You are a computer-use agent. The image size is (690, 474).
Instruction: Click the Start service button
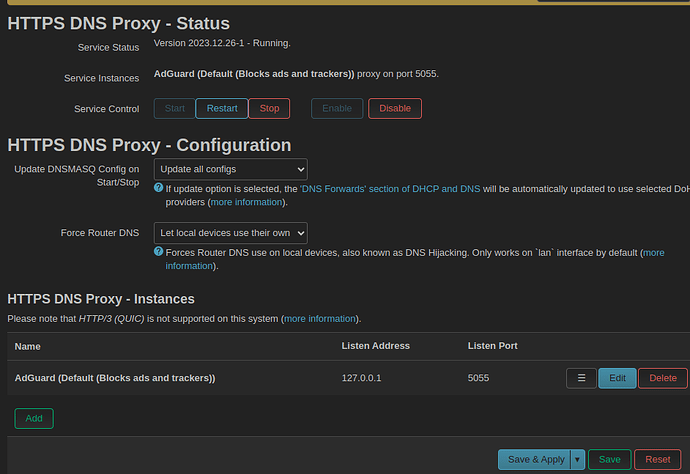174,108
